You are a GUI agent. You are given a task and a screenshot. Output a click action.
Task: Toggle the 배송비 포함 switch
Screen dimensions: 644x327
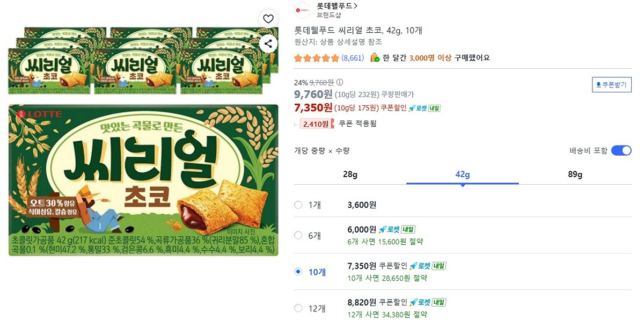point(621,150)
